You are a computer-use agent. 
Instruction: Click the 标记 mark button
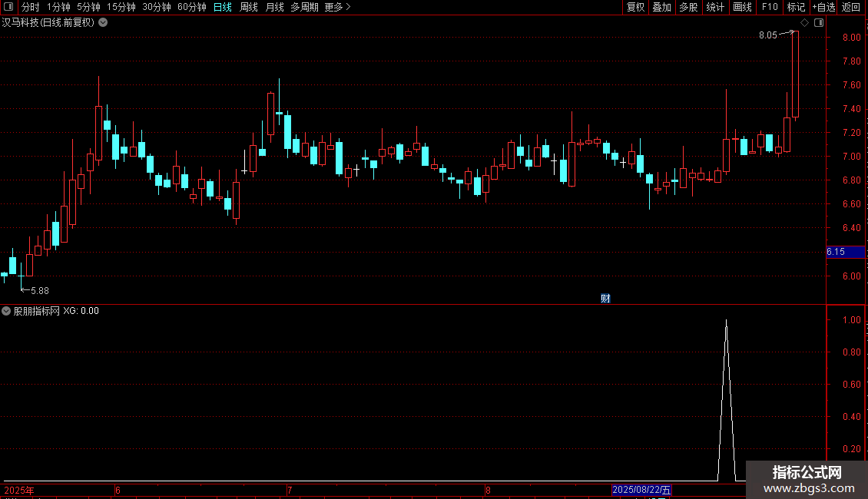click(796, 7)
